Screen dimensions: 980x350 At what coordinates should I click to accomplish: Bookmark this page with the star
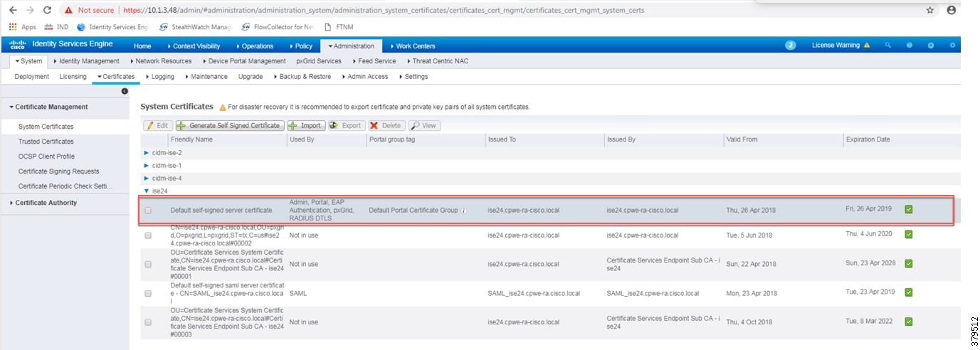click(x=930, y=11)
